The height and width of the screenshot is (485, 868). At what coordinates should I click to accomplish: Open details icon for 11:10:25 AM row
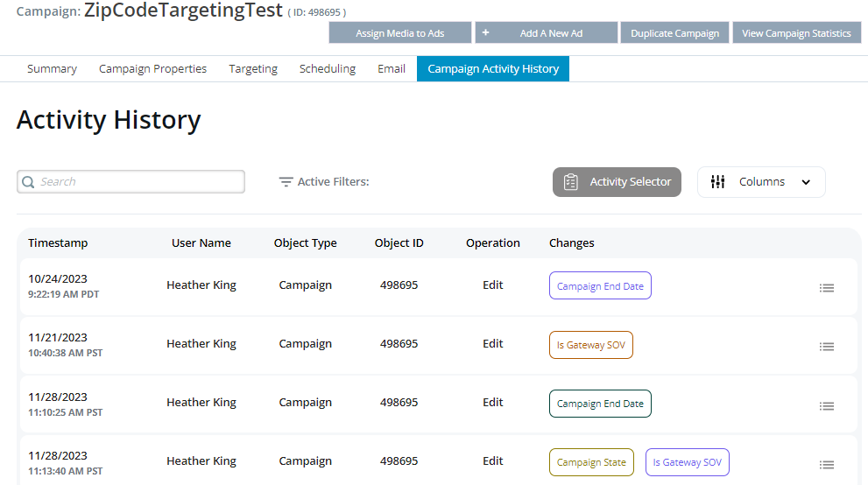coord(827,406)
